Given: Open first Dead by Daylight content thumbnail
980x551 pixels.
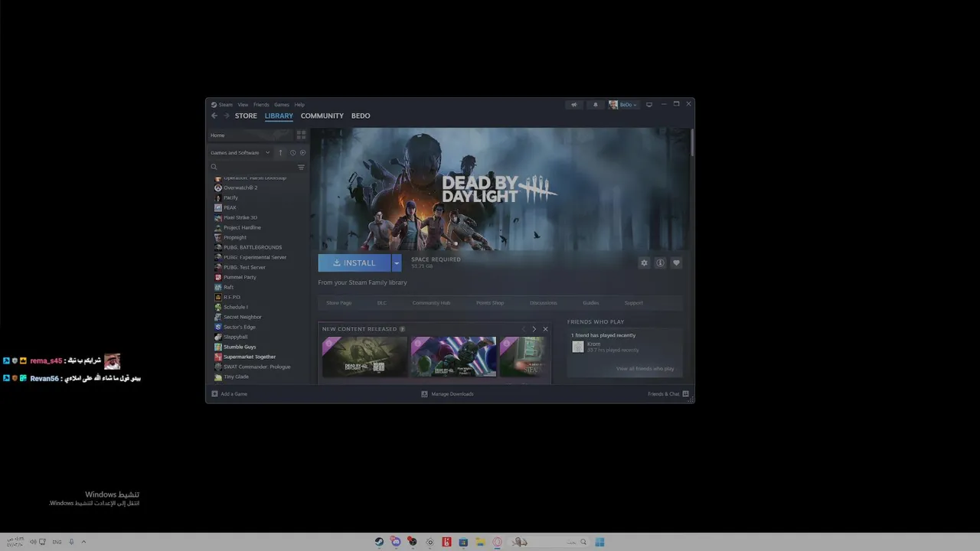Looking at the screenshot, I should 364,357.
